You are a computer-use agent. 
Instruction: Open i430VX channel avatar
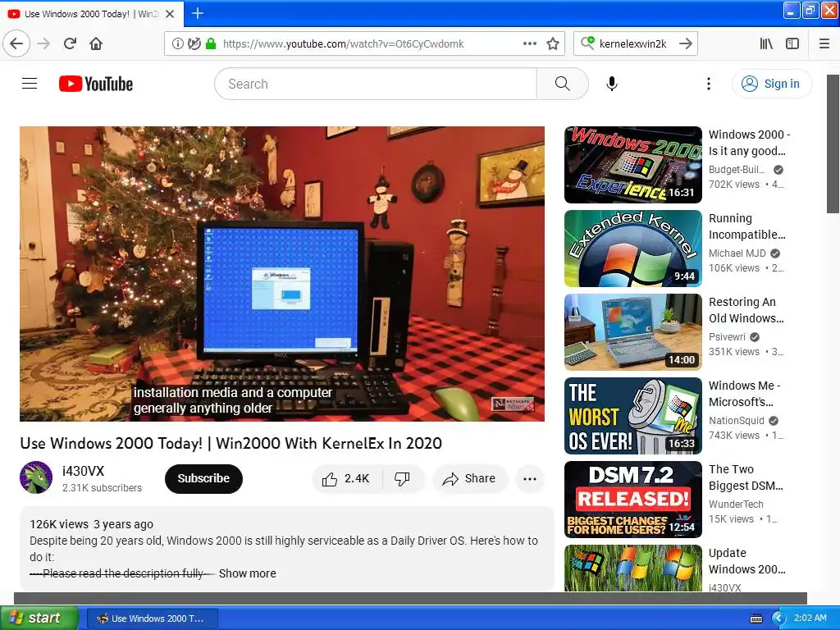click(36, 477)
